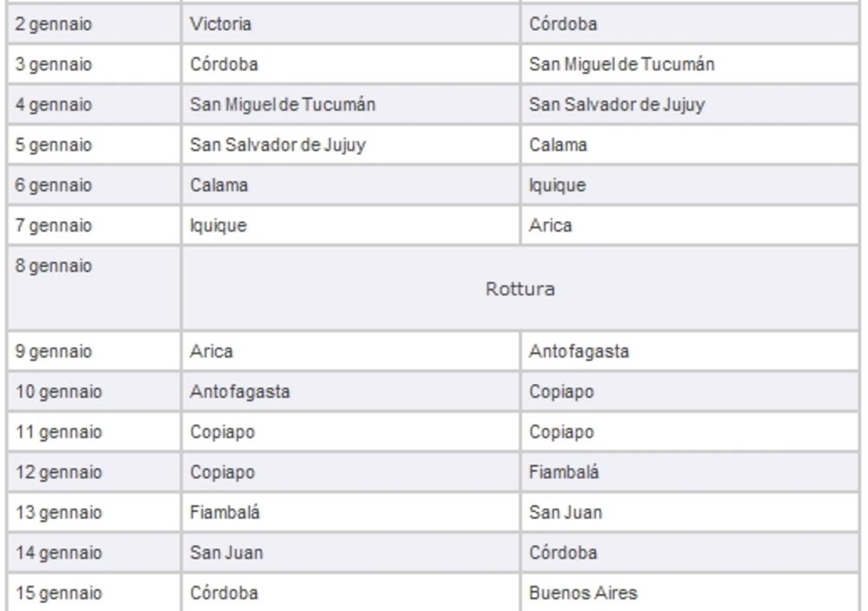Screen dimensions: 868x611
Task: Click the 11 gennaio date cell
Action: [x=59, y=432]
